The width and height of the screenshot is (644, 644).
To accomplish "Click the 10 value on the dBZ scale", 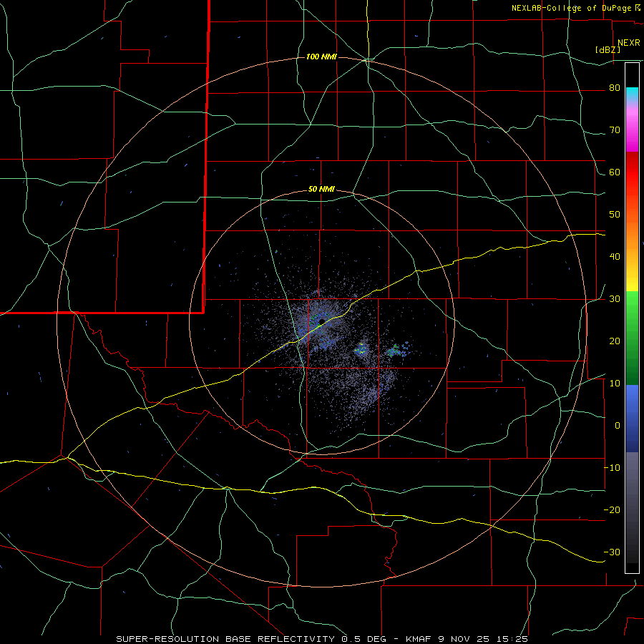I will pyautogui.click(x=615, y=384).
